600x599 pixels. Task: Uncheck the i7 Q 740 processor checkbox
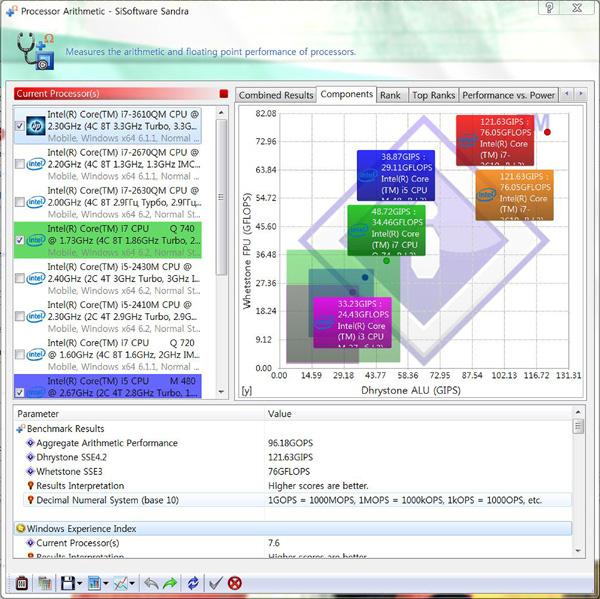tap(20, 240)
